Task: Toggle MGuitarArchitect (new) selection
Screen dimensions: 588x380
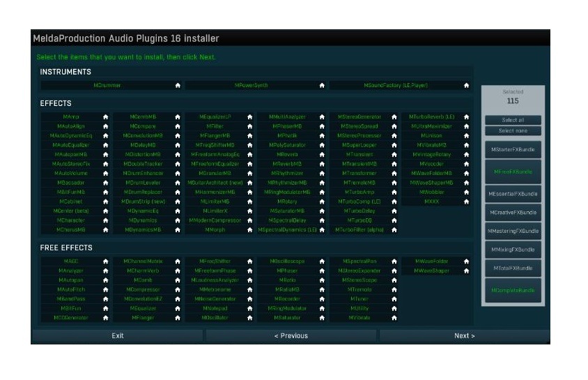Action: [215, 183]
